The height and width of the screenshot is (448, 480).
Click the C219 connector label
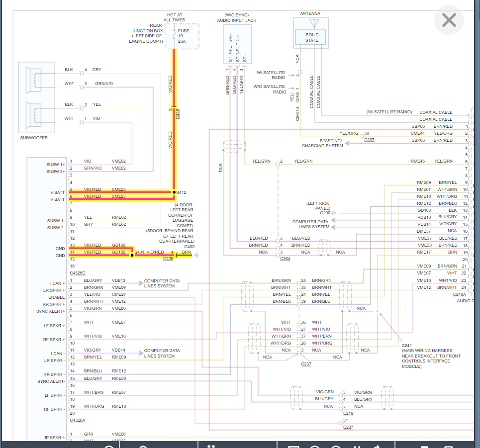click(x=348, y=413)
